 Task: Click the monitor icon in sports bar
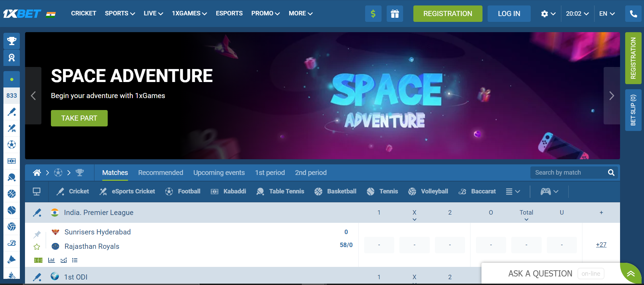pyautogui.click(x=37, y=191)
